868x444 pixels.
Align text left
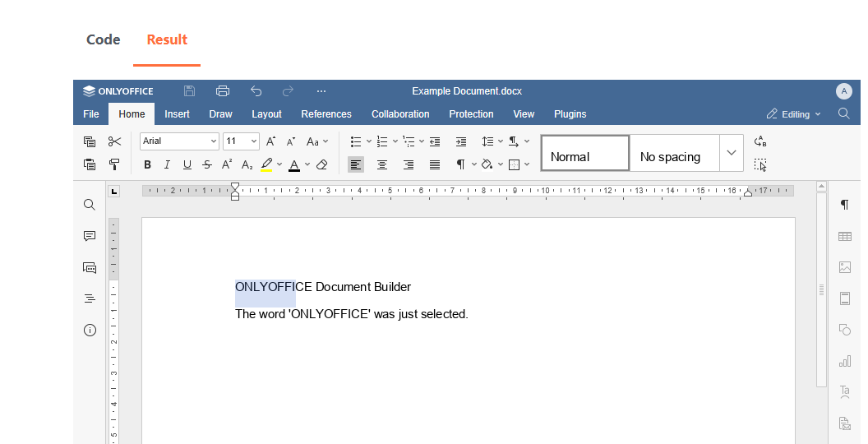tap(356, 164)
